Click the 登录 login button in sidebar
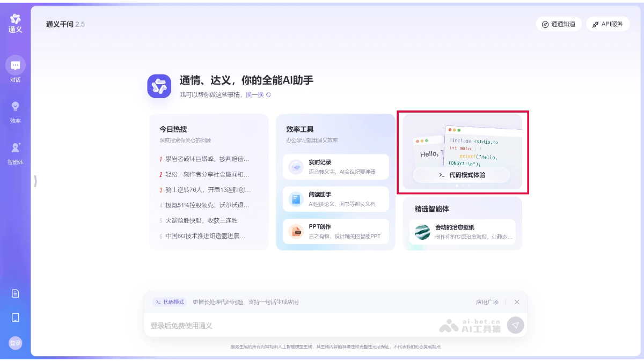Image resolution: width=644 pixels, height=362 pixels. click(15, 343)
